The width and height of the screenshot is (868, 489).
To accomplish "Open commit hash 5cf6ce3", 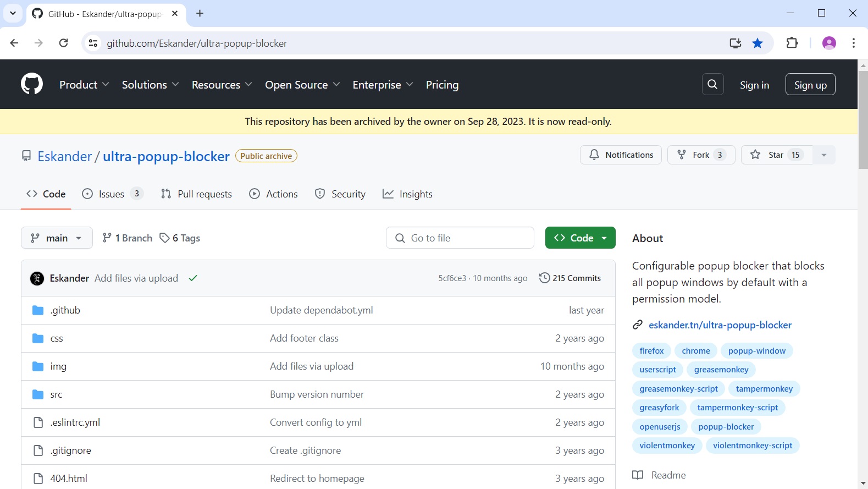I will click(452, 278).
